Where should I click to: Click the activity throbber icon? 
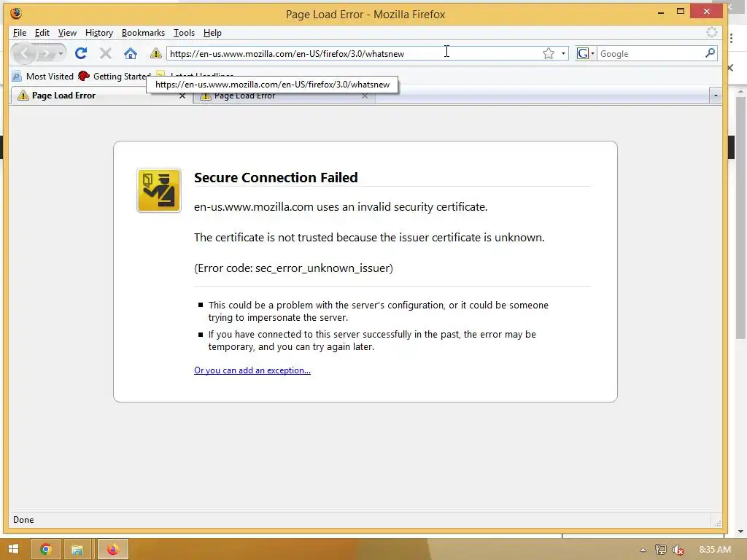[711, 32]
